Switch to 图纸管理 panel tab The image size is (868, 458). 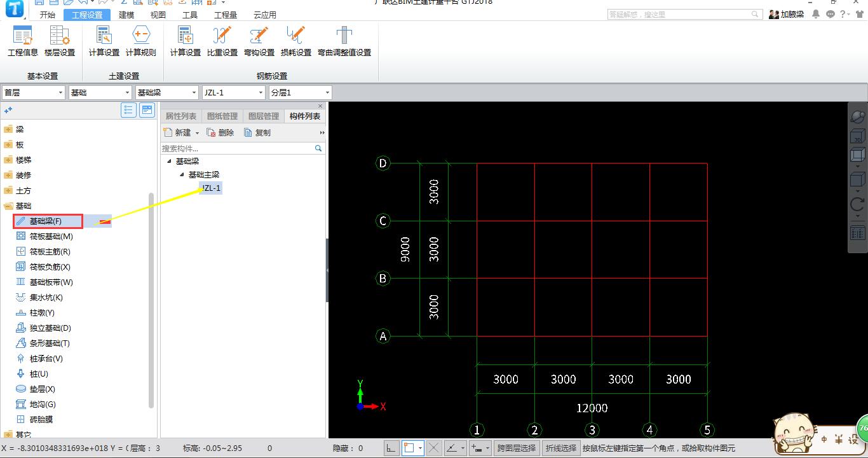222,116
